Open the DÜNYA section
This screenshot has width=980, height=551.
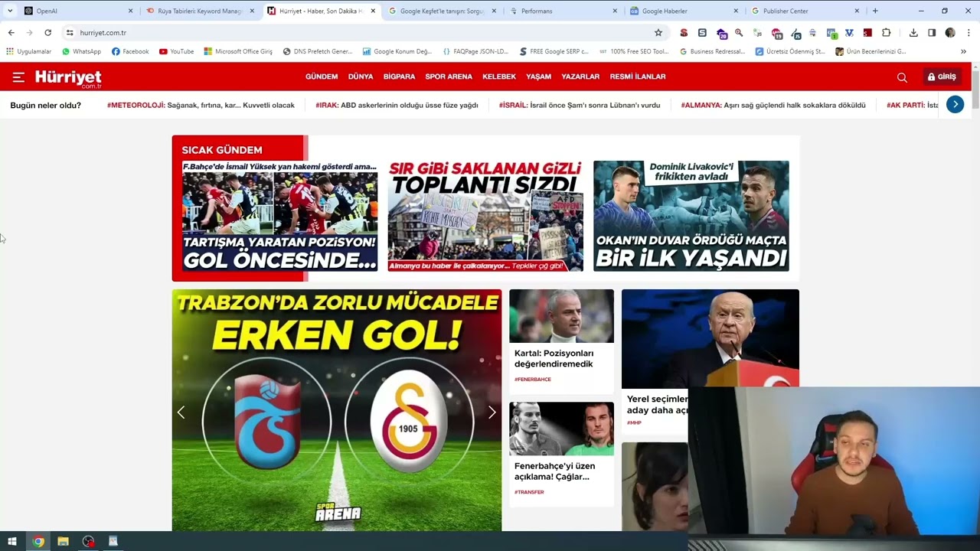click(361, 77)
